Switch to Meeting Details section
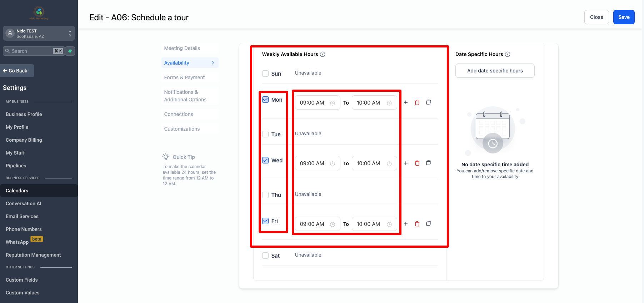 coord(190,48)
